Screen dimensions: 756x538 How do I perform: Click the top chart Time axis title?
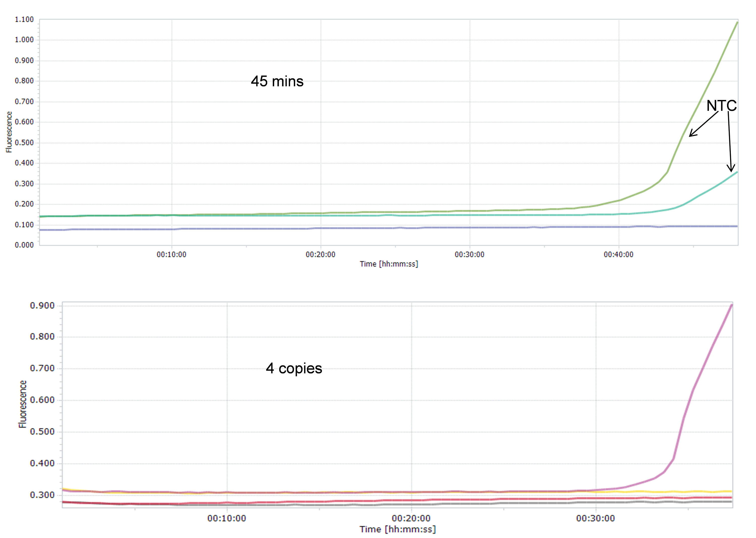[x=389, y=264]
